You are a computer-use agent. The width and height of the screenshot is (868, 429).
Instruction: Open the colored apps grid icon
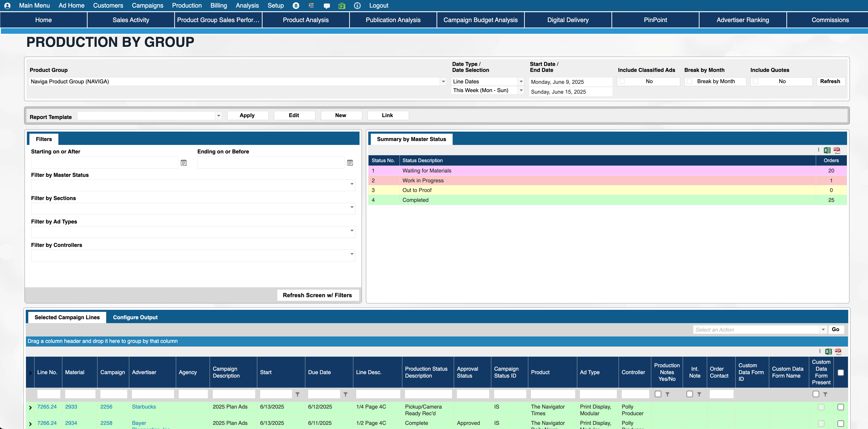[x=311, y=6]
